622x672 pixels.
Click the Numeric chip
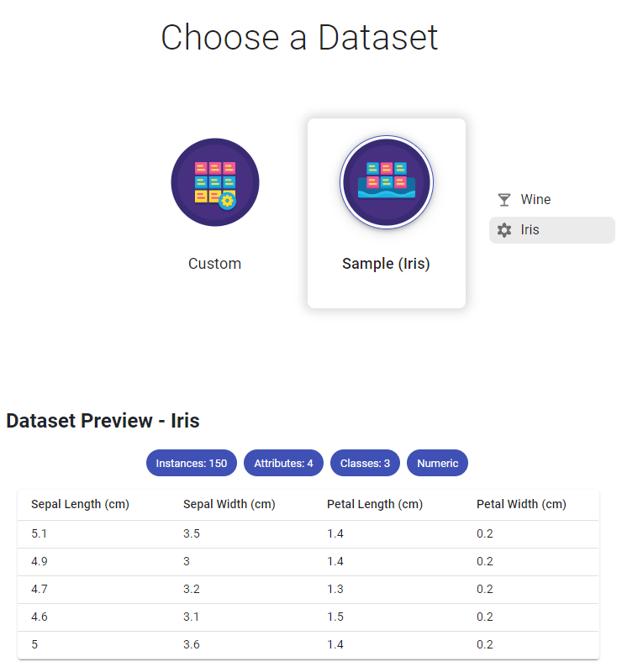437,463
